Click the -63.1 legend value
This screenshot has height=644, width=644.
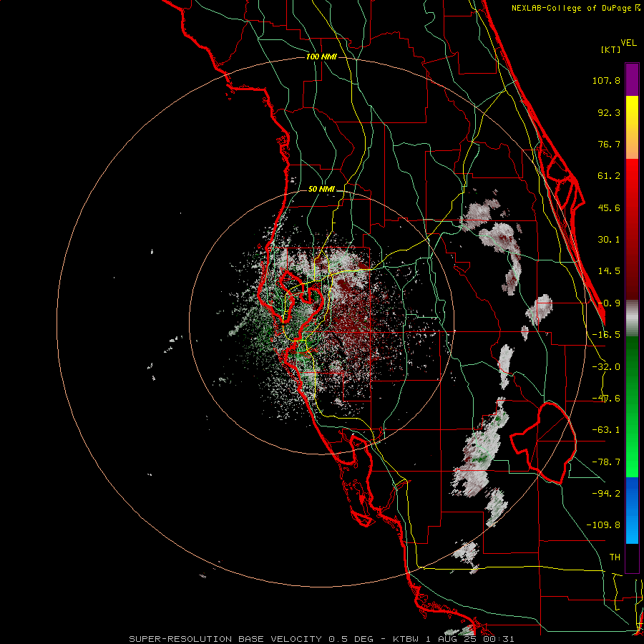pos(606,430)
